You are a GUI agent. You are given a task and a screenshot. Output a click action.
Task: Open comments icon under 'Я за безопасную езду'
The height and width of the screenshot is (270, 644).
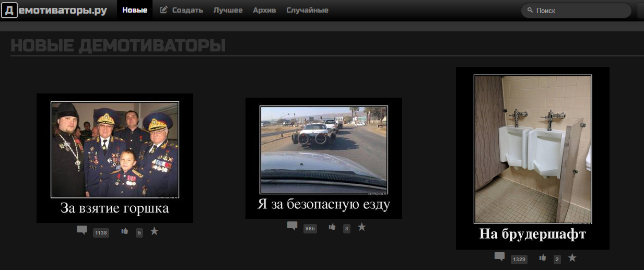(292, 226)
